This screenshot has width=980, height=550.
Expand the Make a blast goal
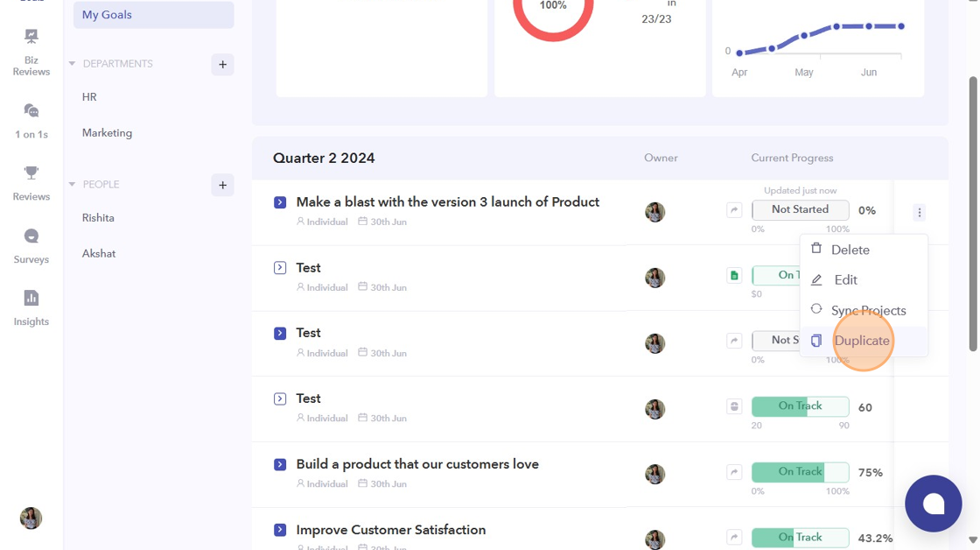(x=280, y=202)
